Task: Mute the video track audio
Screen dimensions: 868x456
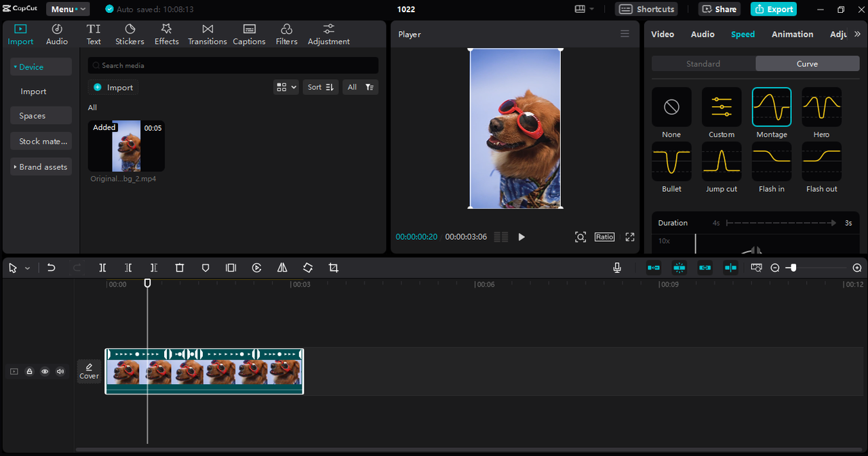Action: [60, 371]
